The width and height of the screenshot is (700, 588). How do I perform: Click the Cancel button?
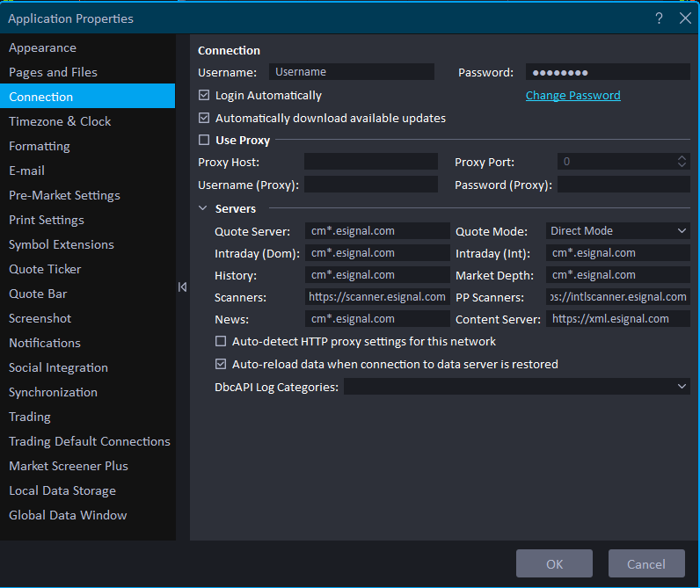click(646, 564)
